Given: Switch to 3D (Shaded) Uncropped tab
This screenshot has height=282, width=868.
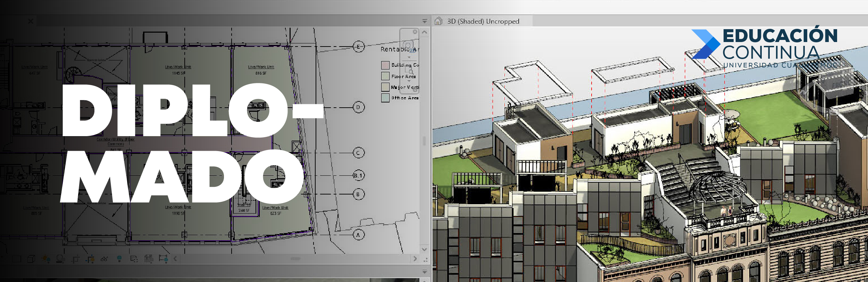Looking at the screenshot, I should tap(483, 21).
